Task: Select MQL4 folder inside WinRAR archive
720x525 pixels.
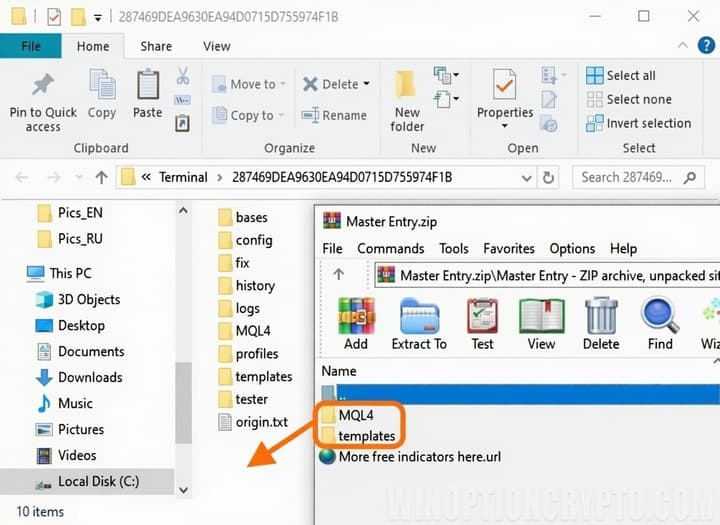Action: pos(348,415)
